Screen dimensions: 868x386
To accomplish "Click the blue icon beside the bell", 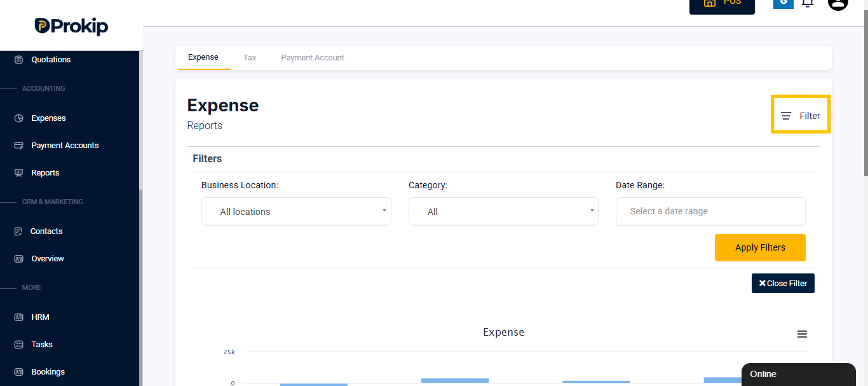I will 783,3.
